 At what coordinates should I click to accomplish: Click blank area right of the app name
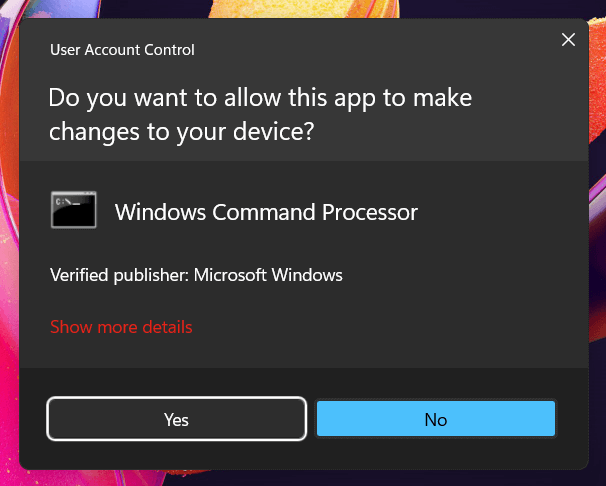[500, 212]
